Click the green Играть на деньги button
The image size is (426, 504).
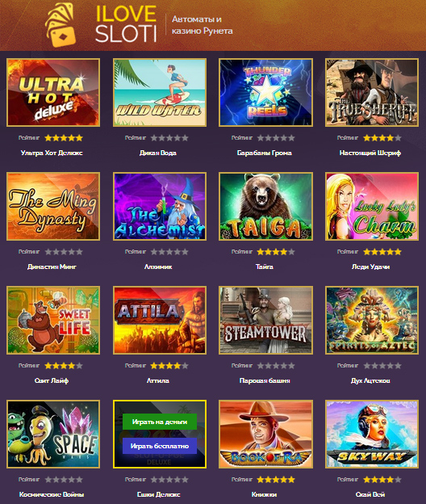click(x=160, y=422)
